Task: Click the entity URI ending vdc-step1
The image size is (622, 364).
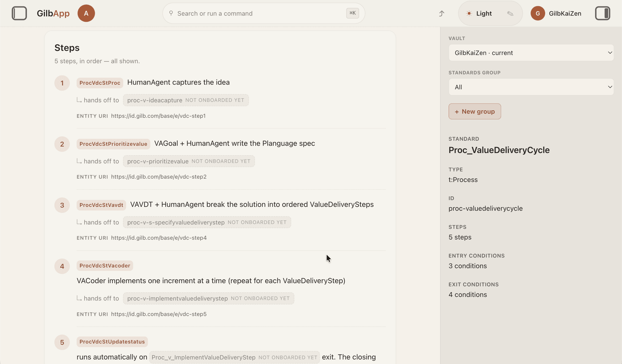Action: [158, 116]
